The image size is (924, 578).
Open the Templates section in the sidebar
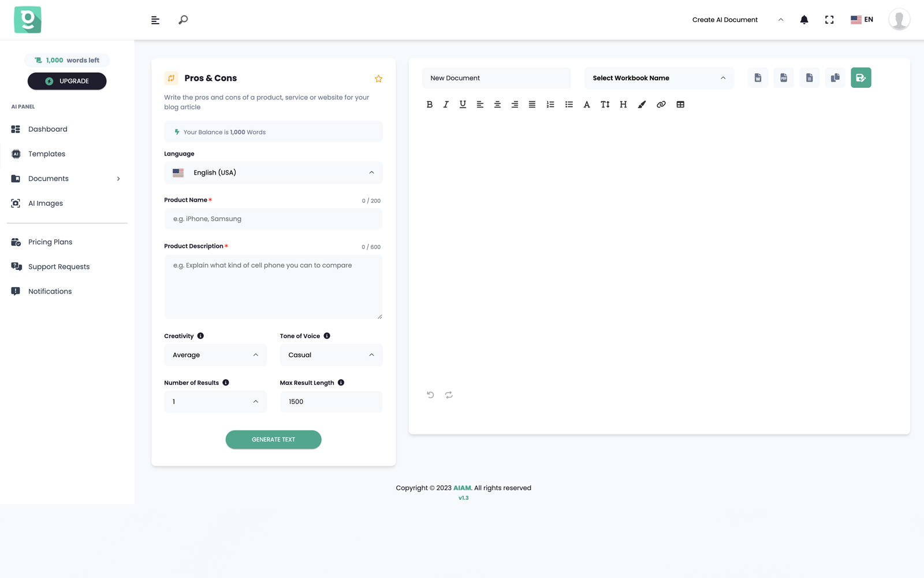coord(47,154)
